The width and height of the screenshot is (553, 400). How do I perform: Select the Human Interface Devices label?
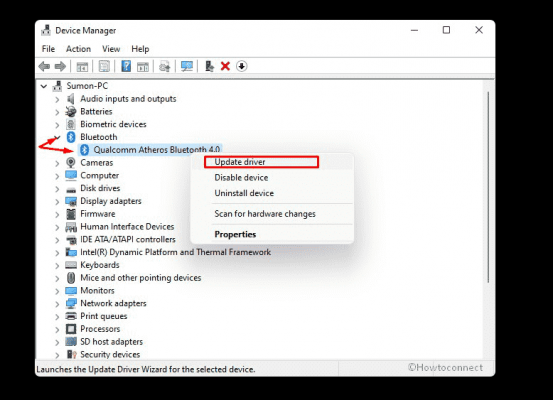(127, 226)
